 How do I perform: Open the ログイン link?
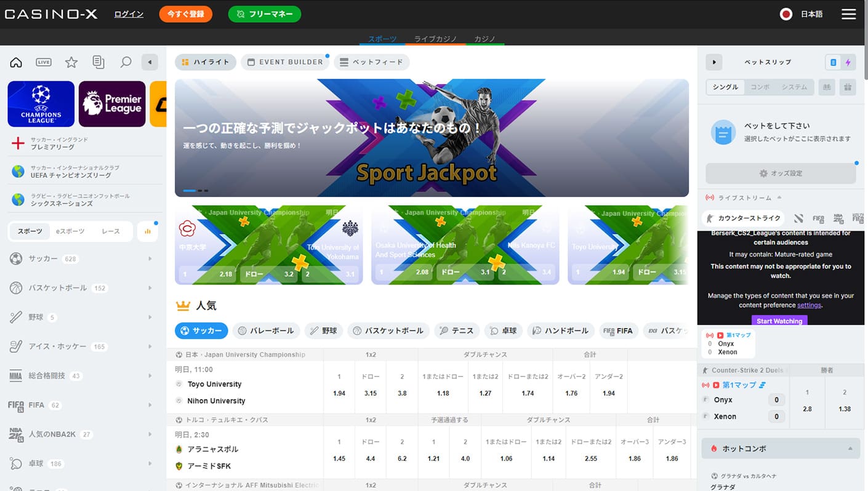click(129, 14)
